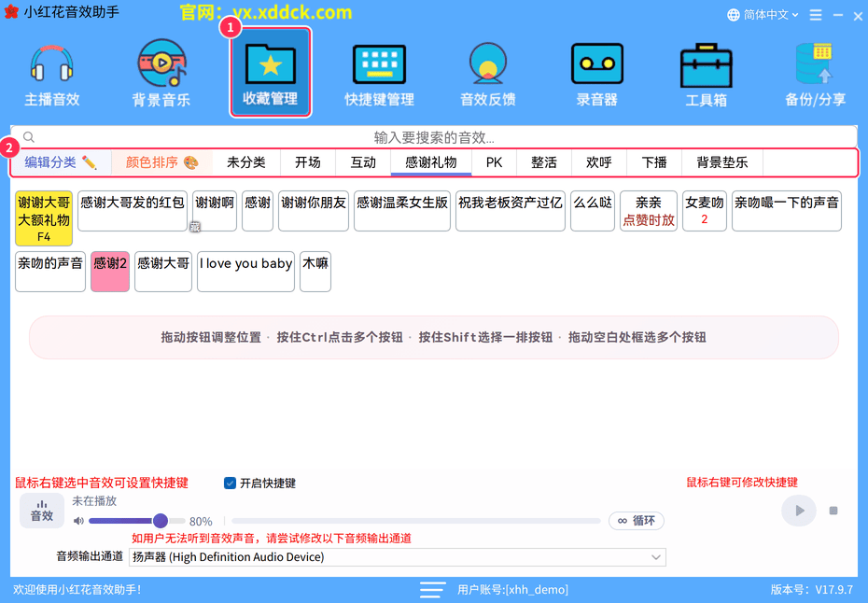Click the volume slider handle at 80%
The width and height of the screenshot is (868, 603).
coord(161,521)
